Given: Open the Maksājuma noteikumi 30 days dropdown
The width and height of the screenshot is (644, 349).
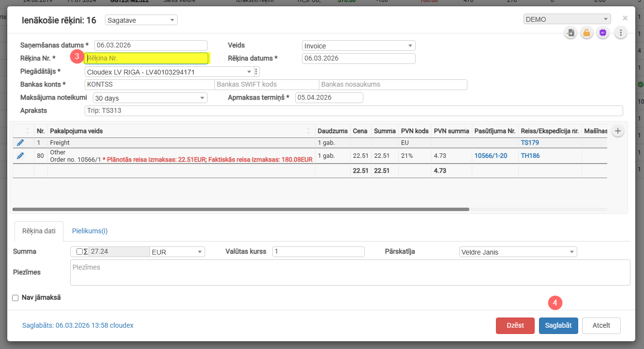Looking at the screenshot, I should point(150,98).
